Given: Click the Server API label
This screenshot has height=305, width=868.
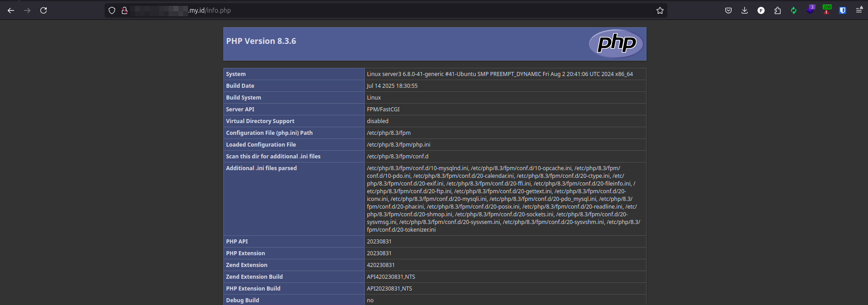Looking at the screenshot, I should (x=240, y=110).
